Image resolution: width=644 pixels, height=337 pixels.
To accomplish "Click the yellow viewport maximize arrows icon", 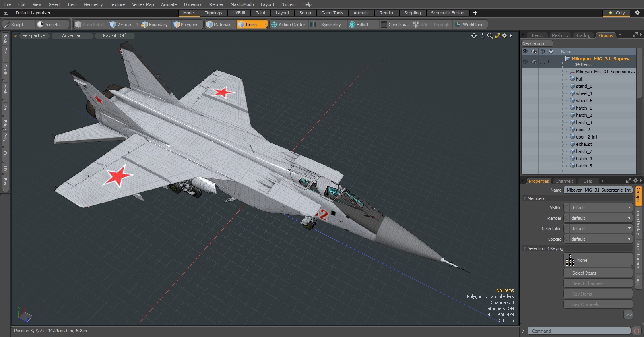I will click(x=498, y=36).
